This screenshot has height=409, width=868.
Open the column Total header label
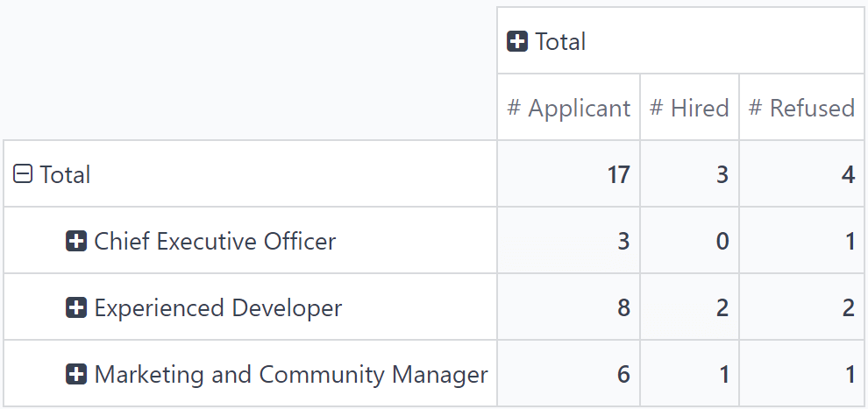[560, 41]
